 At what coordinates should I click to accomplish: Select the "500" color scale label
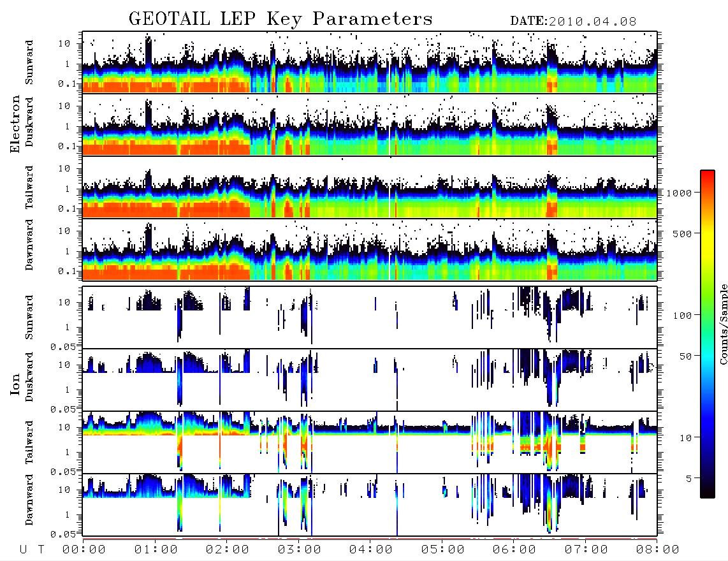682,233
